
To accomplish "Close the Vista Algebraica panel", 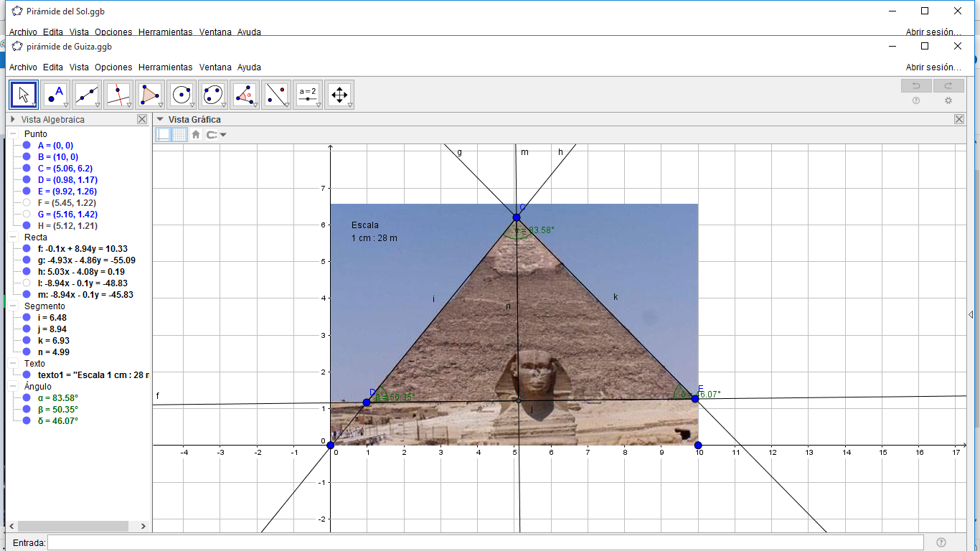I will (142, 119).
